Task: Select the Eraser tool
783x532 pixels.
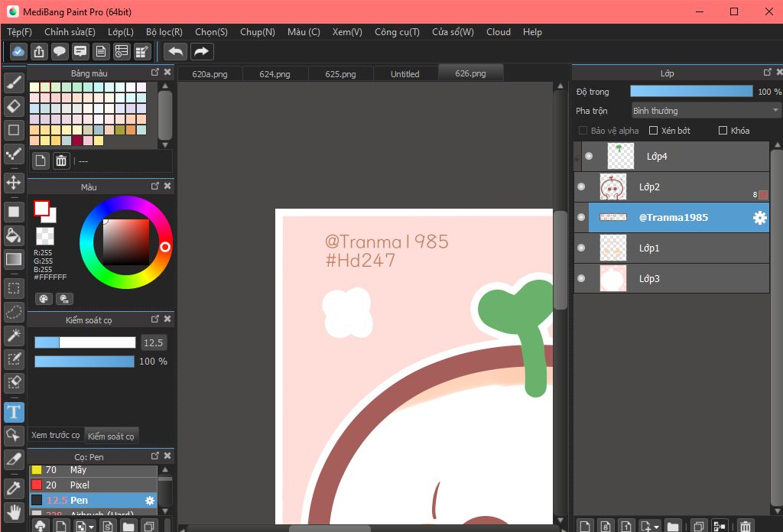Action: pyautogui.click(x=14, y=105)
